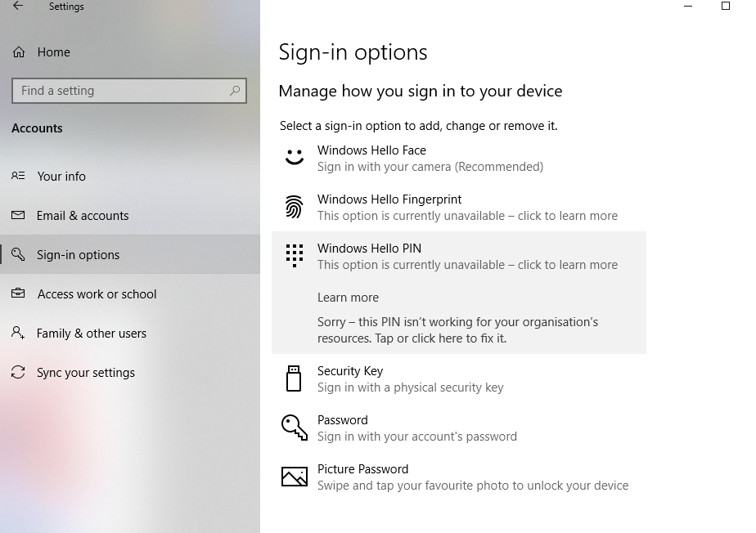Click 'Sign in with your account's password' text
The image size is (756, 533).
coord(417,437)
